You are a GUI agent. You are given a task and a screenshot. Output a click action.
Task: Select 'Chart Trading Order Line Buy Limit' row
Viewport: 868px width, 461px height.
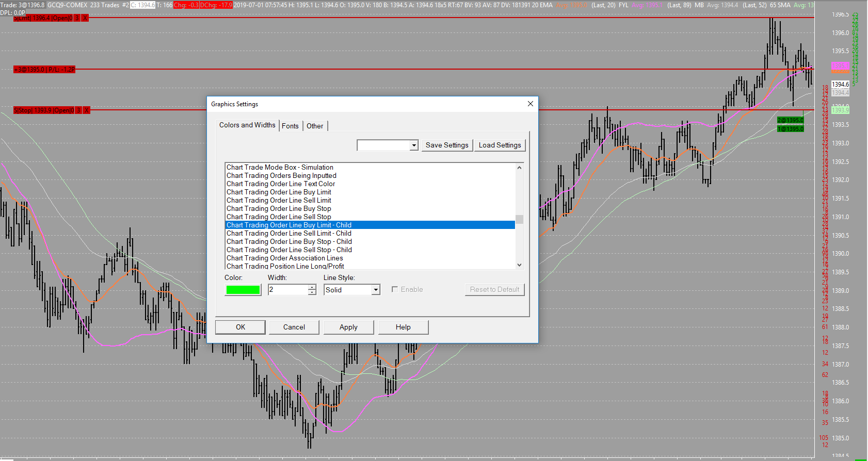pyautogui.click(x=370, y=192)
